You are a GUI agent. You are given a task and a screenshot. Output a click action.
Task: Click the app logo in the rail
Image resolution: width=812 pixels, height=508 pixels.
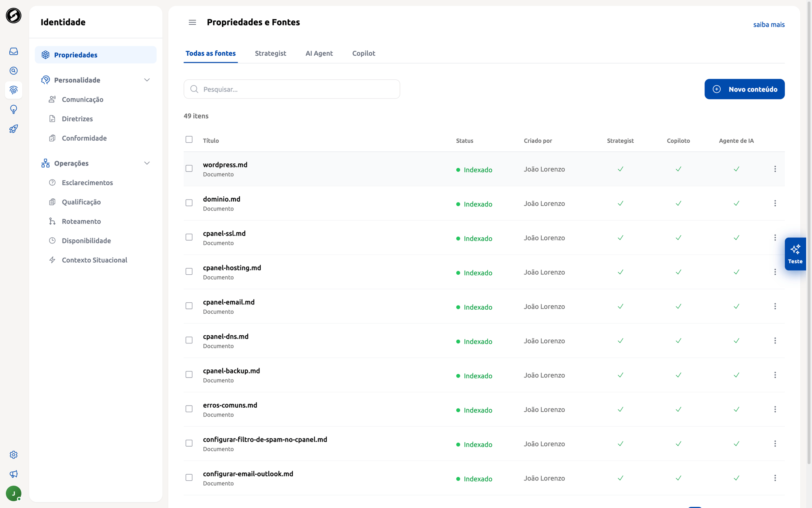[x=13, y=15]
